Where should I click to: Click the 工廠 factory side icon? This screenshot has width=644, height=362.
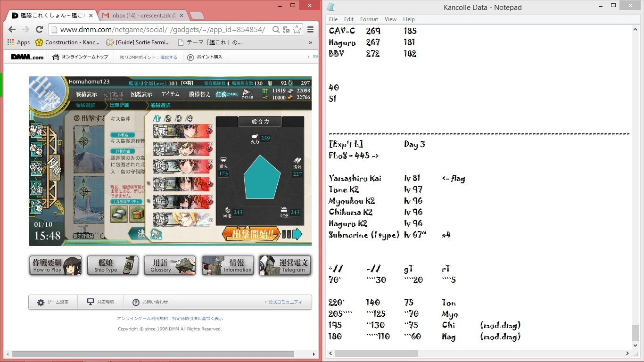36,206
